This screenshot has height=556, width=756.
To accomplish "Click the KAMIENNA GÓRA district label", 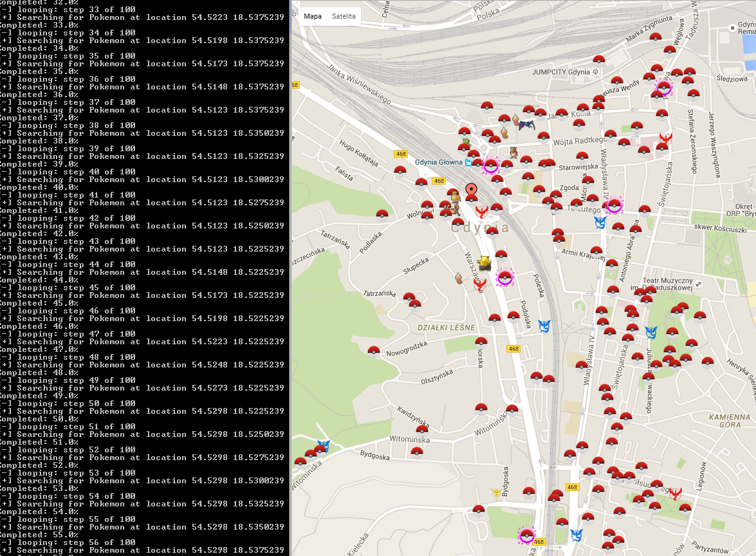I will pyautogui.click(x=730, y=421).
